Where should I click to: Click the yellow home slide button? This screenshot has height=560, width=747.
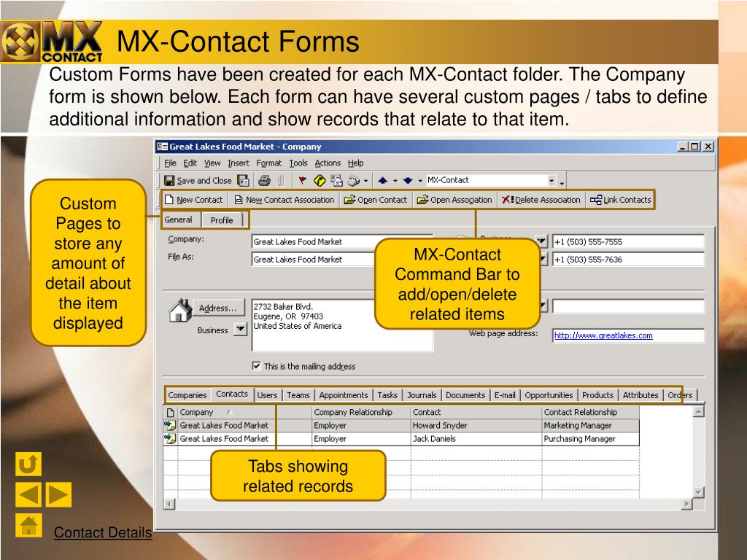(28, 525)
